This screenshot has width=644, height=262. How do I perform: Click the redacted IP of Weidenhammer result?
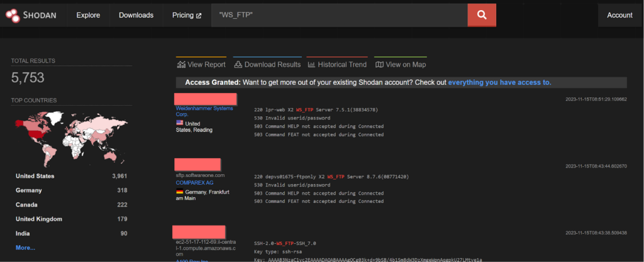click(x=206, y=99)
